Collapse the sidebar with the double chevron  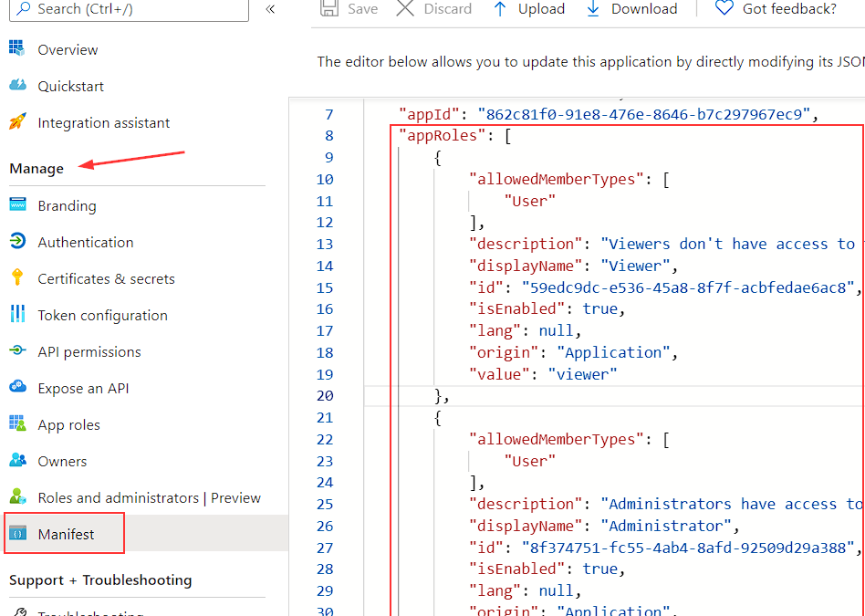click(270, 9)
